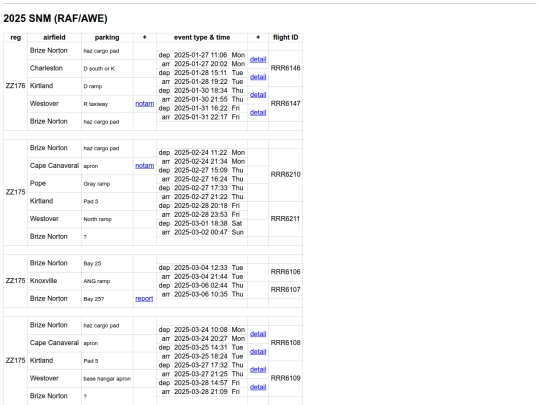Click the 'dep 2025-03-01 18:38 Sat' entry
Image resolution: width=540 pixels, height=405 pixels.
click(202, 223)
